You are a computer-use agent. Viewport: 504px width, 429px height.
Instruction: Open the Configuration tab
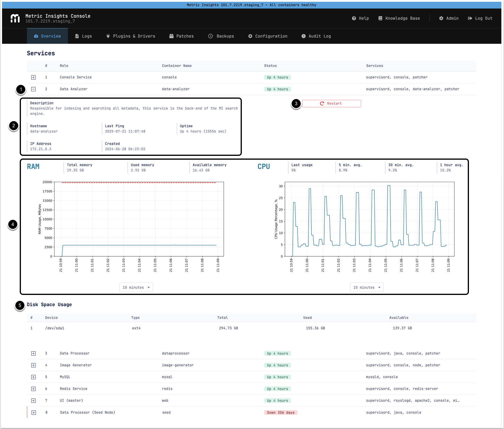(x=268, y=36)
